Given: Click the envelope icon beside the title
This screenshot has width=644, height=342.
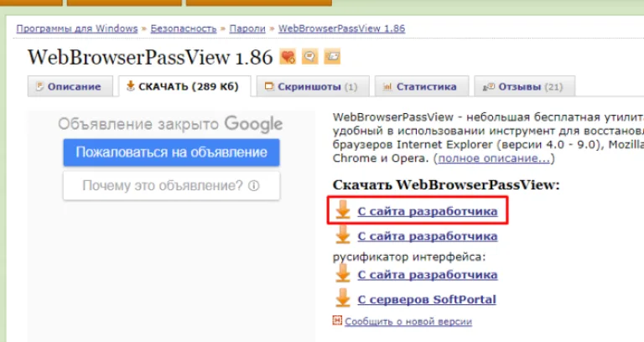Looking at the screenshot, I should (x=332, y=57).
